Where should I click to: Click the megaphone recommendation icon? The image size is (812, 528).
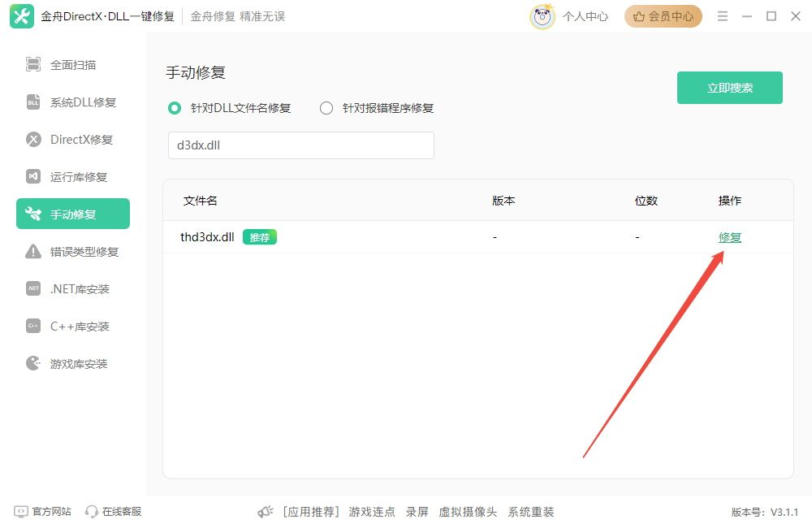click(266, 512)
